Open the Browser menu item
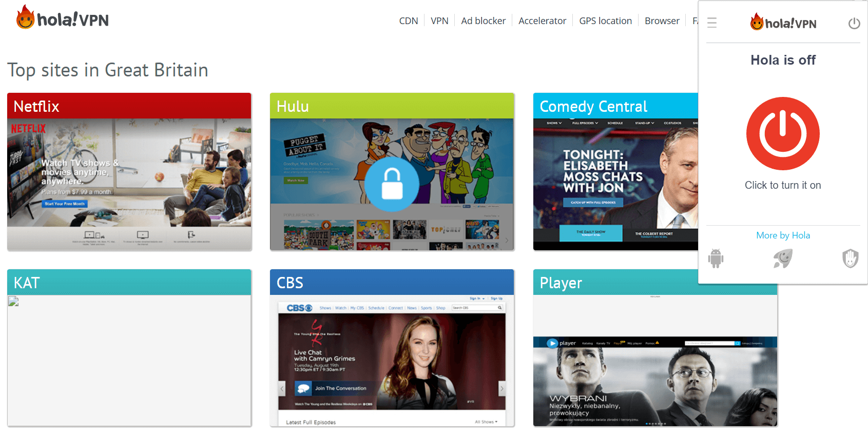The width and height of the screenshot is (868, 439). 662,21
